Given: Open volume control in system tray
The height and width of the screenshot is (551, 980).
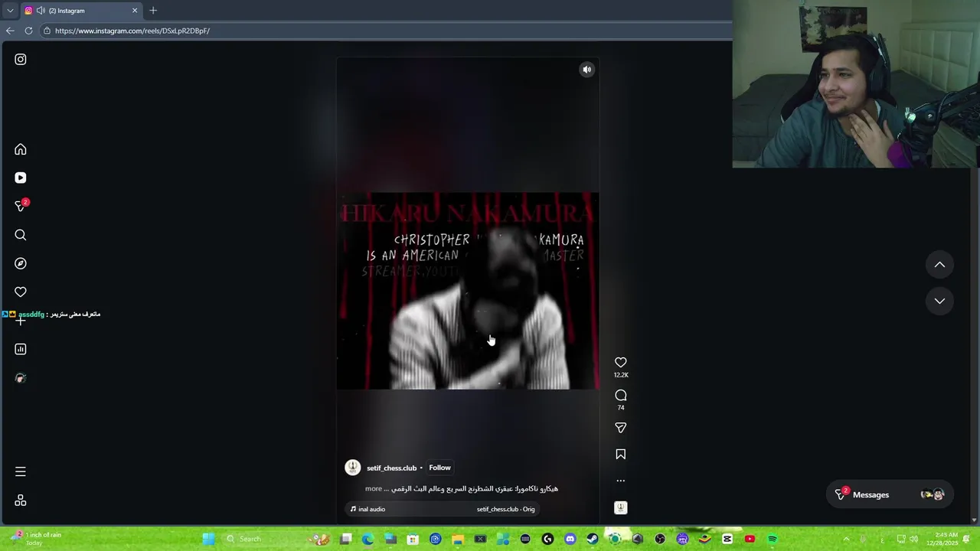Looking at the screenshot, I should (x=913, y=539).
